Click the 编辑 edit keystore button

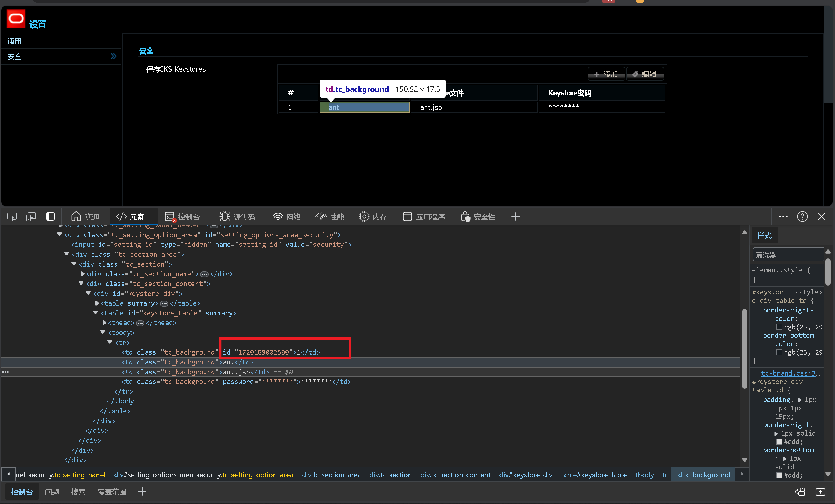(645, 74)
